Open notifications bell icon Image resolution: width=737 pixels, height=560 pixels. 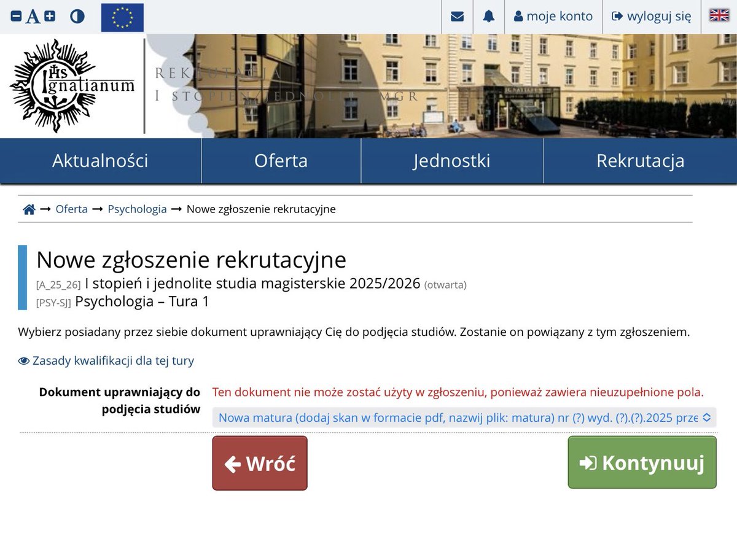pos(489,17)
